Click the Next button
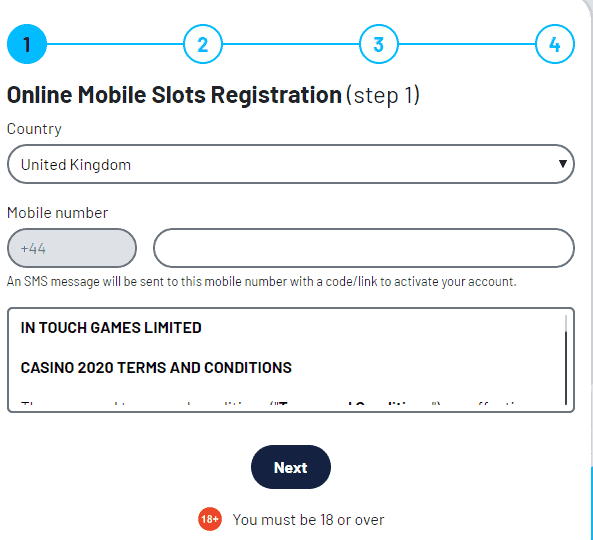 point(291,467)
